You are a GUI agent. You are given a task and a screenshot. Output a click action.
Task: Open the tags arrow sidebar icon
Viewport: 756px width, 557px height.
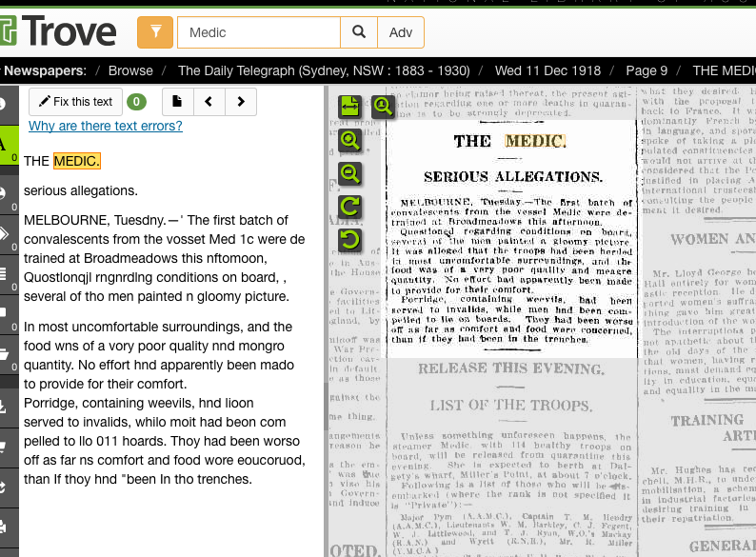click(10, 234)
